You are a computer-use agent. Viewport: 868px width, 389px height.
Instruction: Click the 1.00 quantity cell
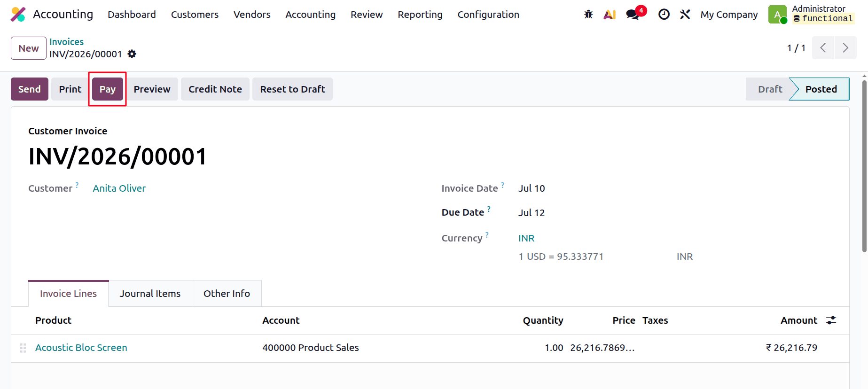click(554, 348)
